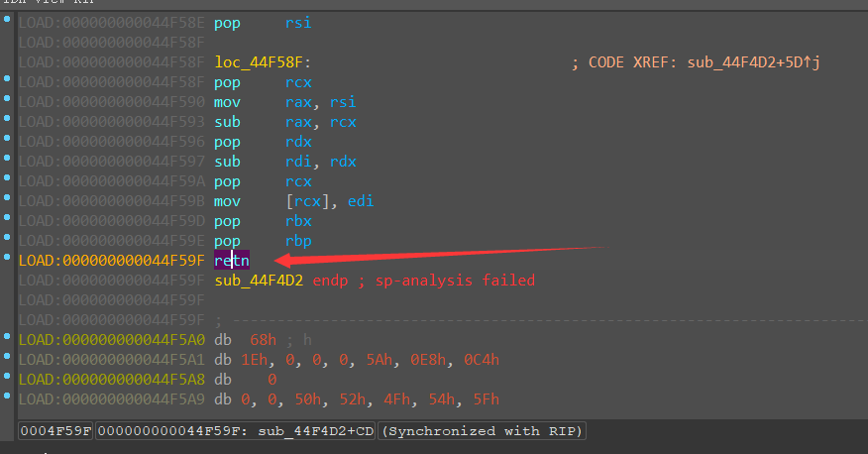Click the pop rbx instruction
Viewport: 868px width, 454px height.
[x=263, y=221]
